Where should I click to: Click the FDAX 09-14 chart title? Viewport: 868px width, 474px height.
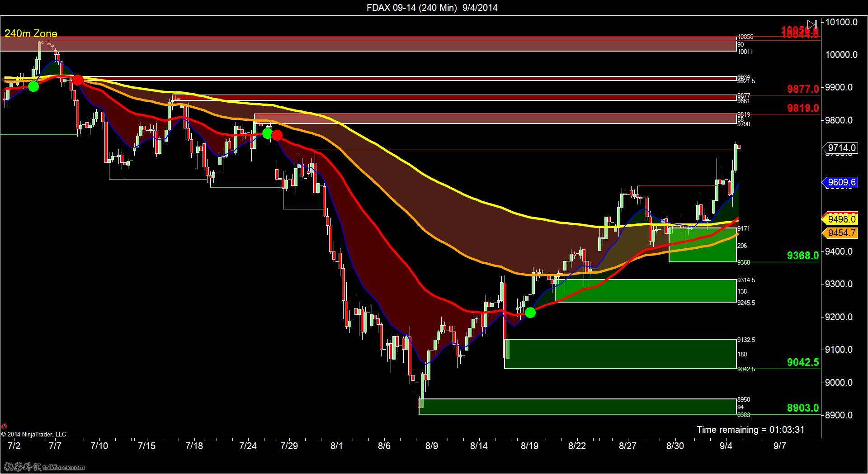coord(432,8)
